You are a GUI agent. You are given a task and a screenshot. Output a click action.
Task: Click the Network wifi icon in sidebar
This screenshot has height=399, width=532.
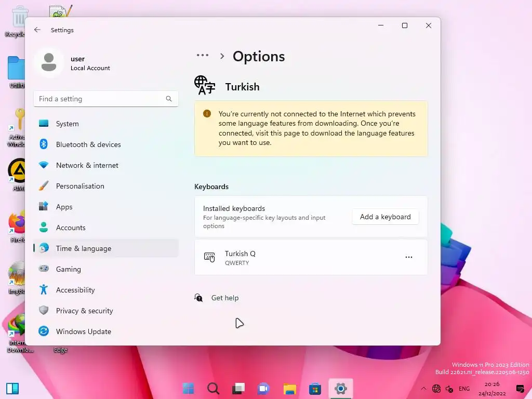(x=44, y=165)
